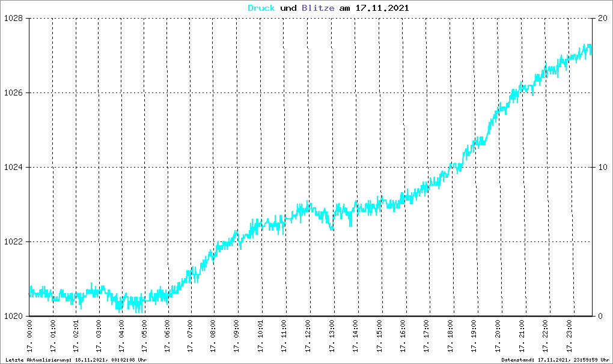This screenshot has width=613, height=364.
Task: Click the 'Druck' legend word in title
Action: (261, 8)
